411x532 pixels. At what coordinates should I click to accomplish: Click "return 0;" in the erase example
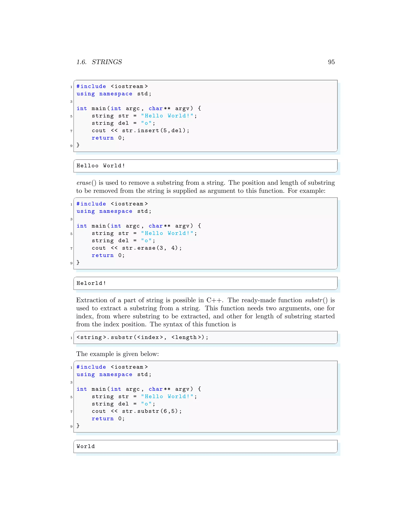tap(108, 255)
